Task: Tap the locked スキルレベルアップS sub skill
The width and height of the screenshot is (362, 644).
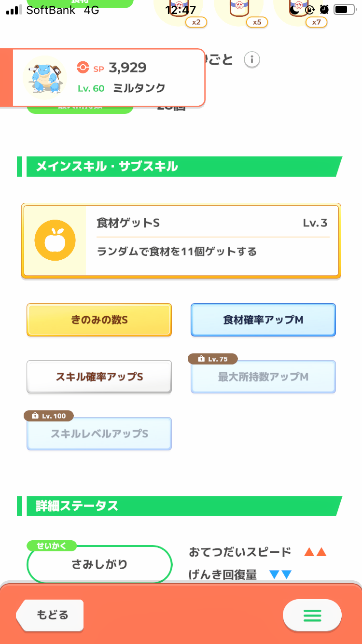Action: (99, 434)
